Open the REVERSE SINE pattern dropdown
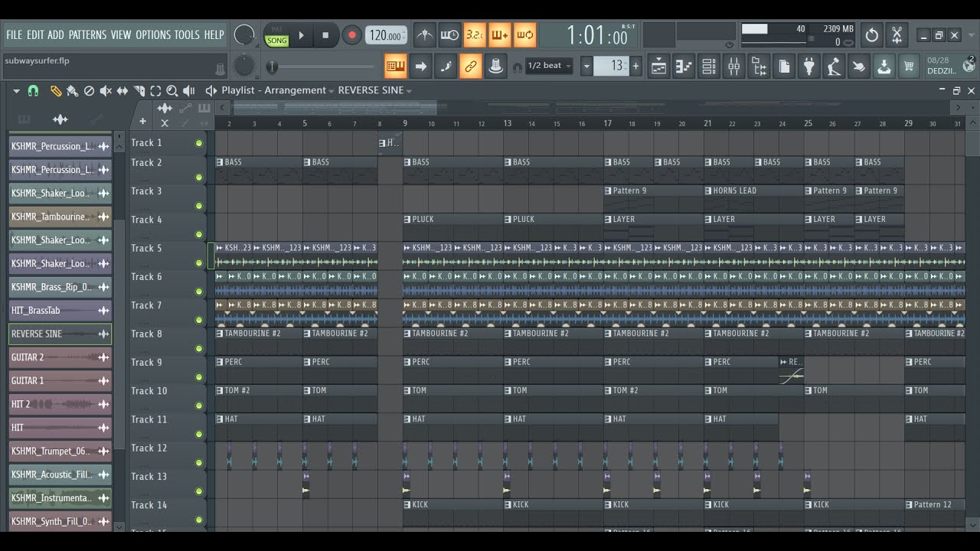This screenshot has height=551, width=980. point(375,90)
